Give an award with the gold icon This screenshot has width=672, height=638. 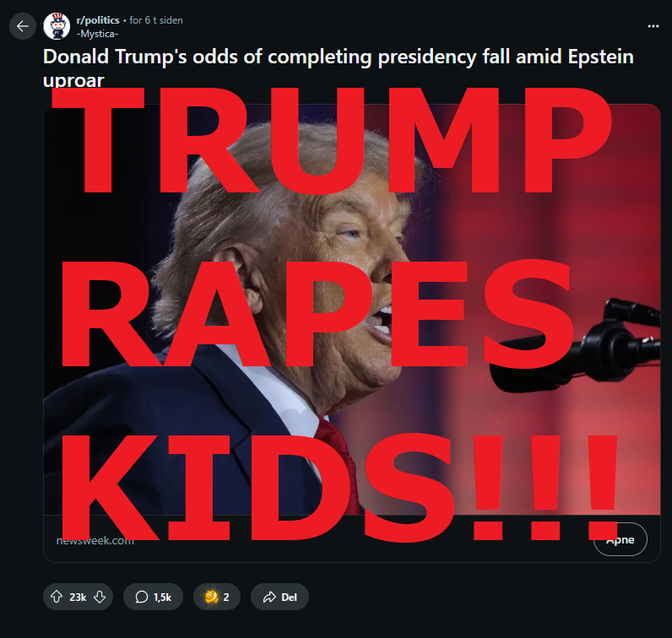[x=211, y=597]
